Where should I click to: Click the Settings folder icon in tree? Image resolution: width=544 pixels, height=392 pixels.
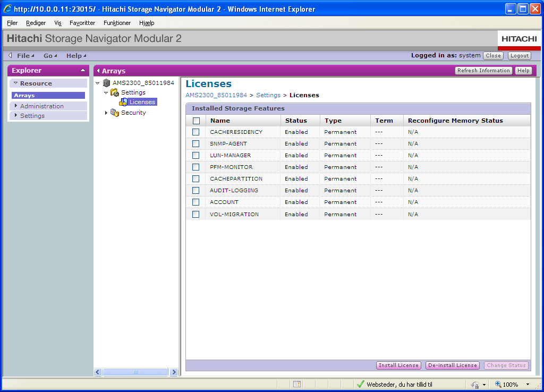(x=114, y=92)
